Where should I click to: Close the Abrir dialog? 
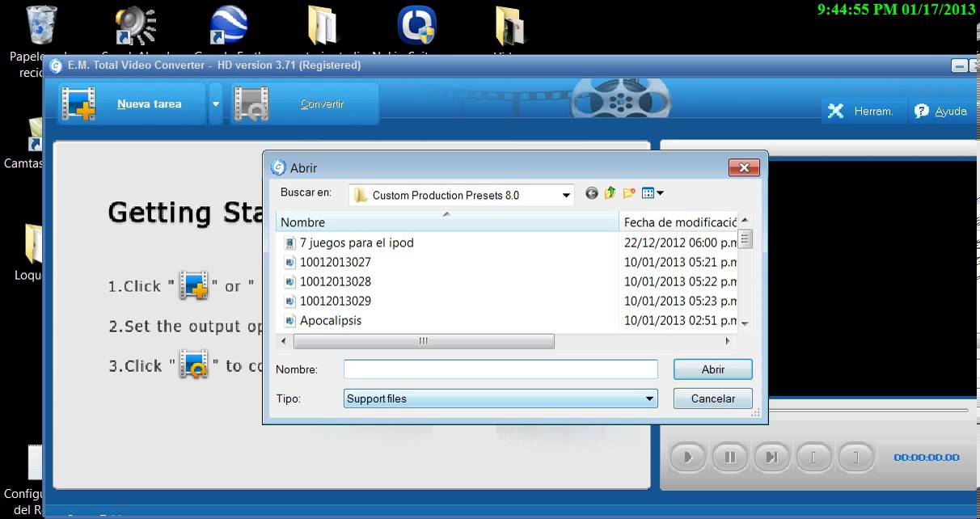[x=743, y=167]
